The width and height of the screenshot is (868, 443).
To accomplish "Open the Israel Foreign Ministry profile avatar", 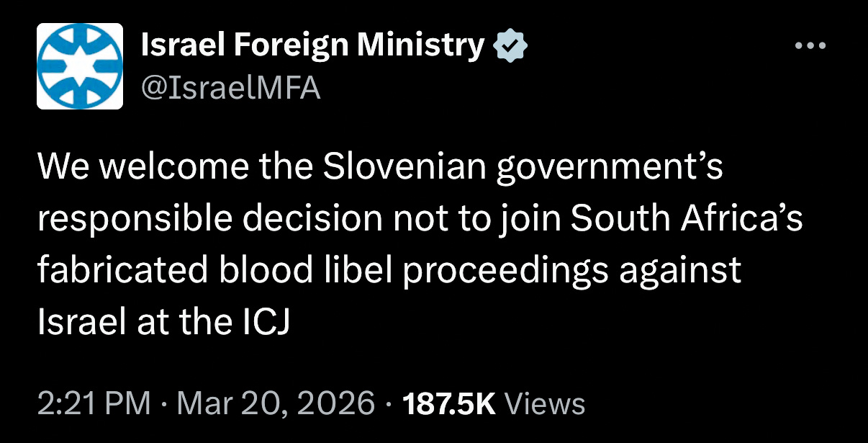I will pos(80,66).
